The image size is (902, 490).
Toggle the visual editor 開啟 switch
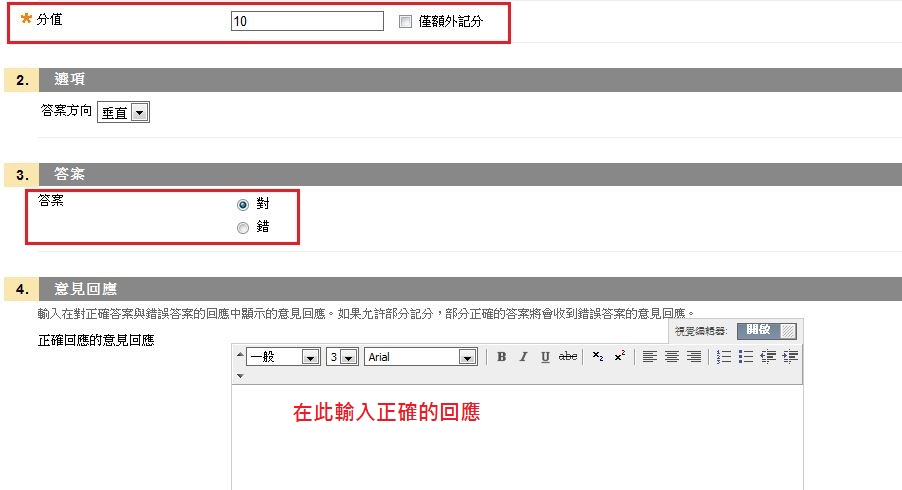[x=767, y=330]
